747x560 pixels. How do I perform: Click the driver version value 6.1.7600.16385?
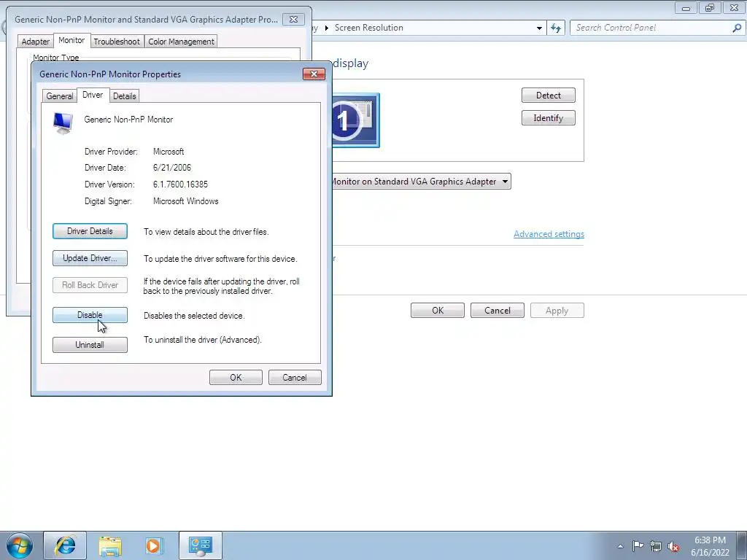(181, 184)
